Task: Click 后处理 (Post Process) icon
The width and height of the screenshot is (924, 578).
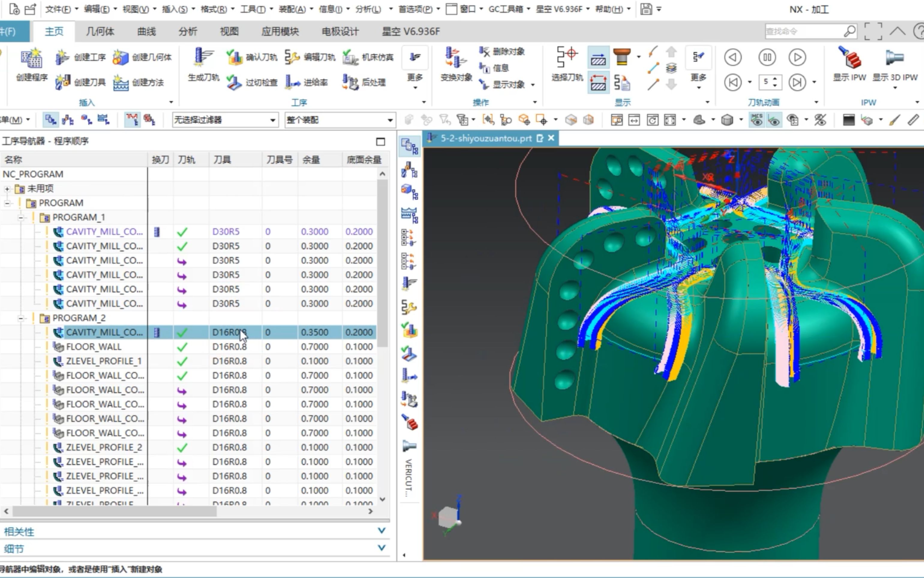Action: [x=350, y=82]
